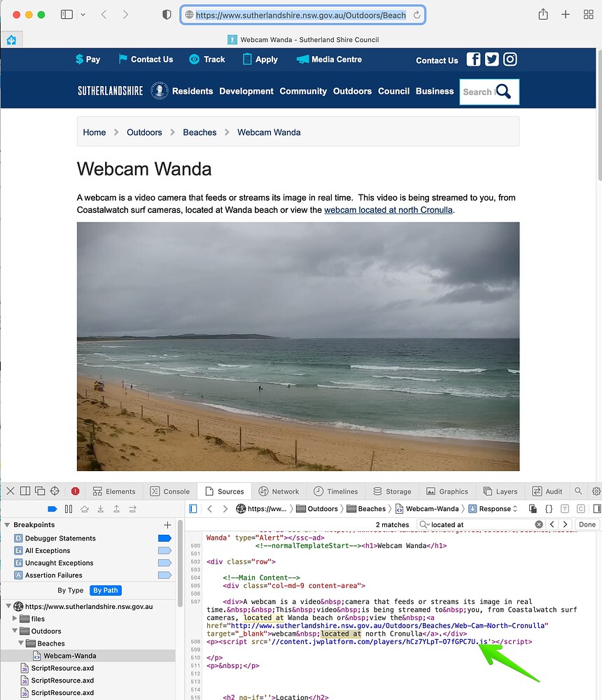Click the Safari Share button
The height and width of the screenshot is (700, 602).
542,14
